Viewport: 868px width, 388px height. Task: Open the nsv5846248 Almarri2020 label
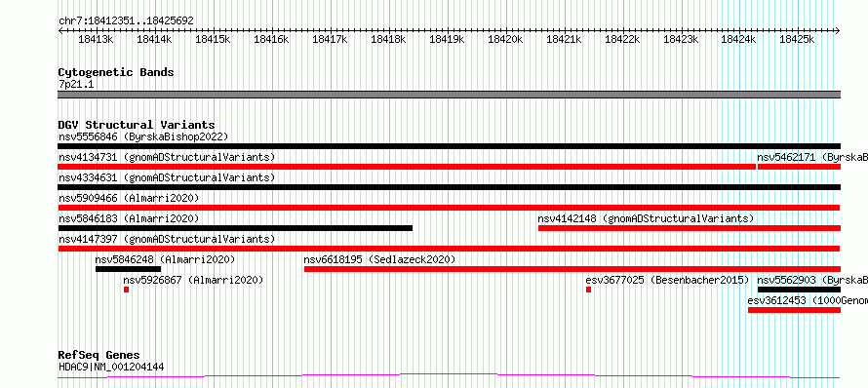click(x=165, y=259)
